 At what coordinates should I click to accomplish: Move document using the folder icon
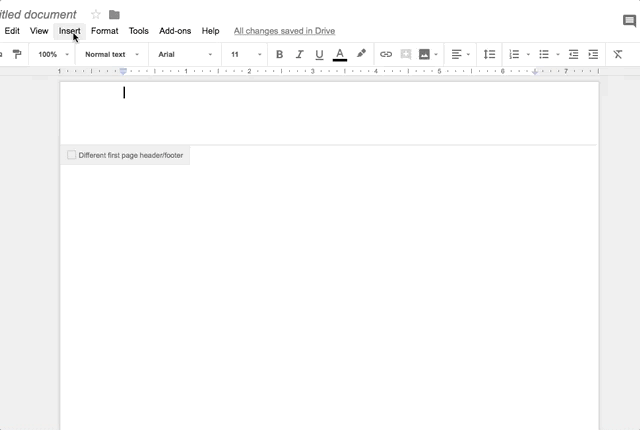pos(114,15)
